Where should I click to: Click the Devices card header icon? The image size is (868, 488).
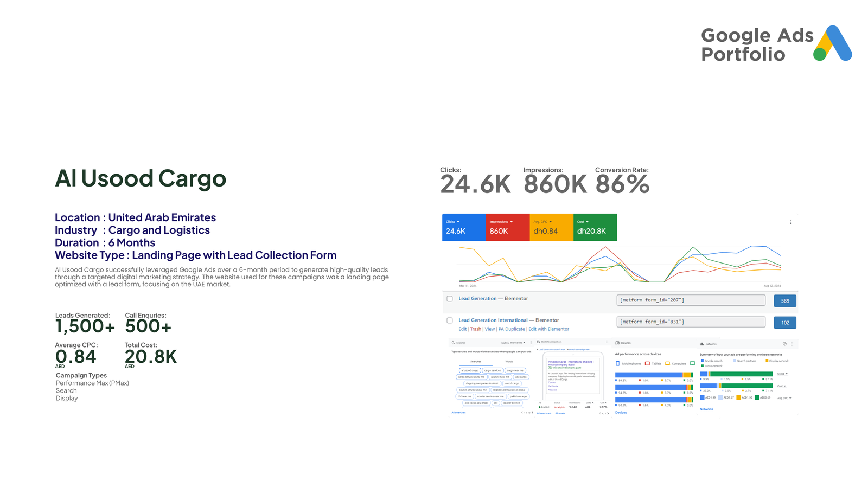(617, 343)
